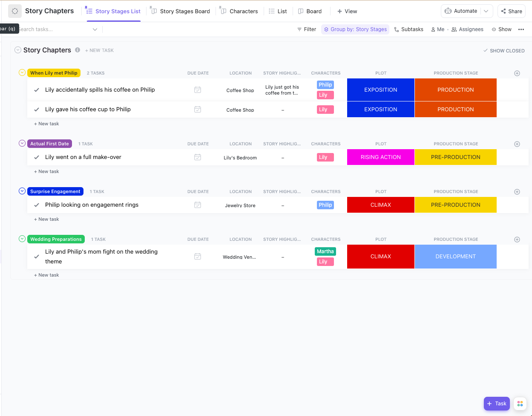Viewport: 532px width, 416px height.
Task: Add a new task under 'Actual First Date'
Action: [x=46, y=171]
